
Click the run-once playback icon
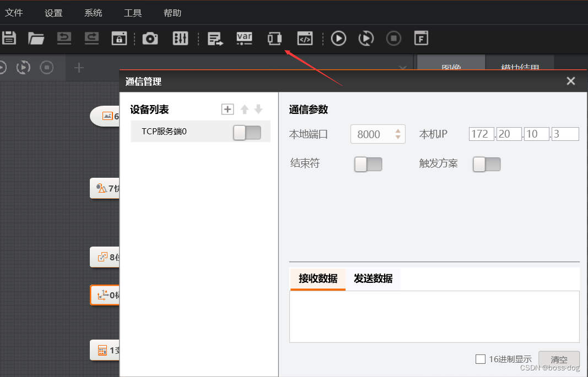pyautogui.click(x=338, y=38)
